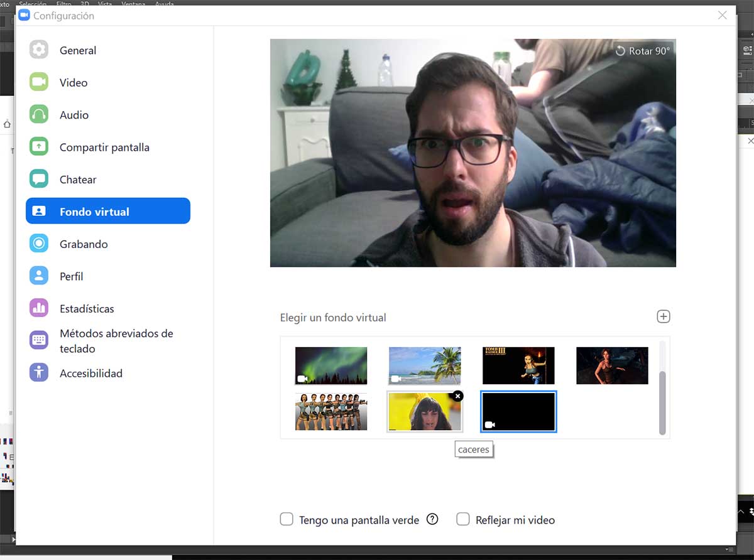Click the green screen help question mark
The image size is (754, 560).
point(432,519)
